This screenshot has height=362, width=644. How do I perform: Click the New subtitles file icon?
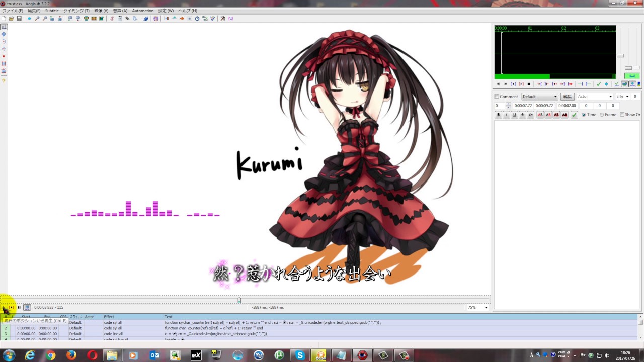coord(4,19)
